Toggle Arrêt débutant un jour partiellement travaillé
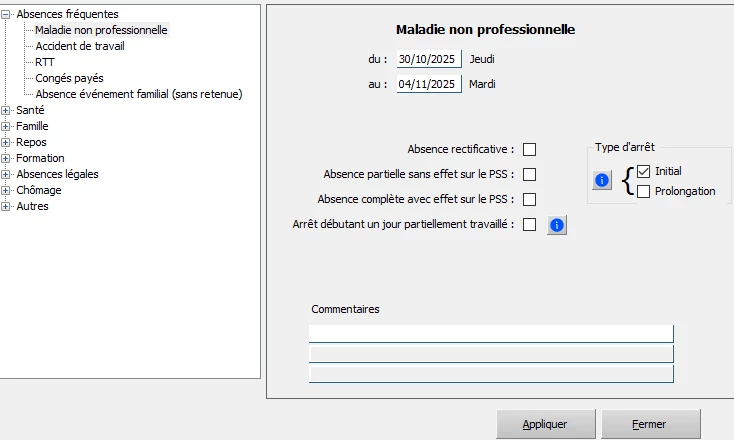 [x=530, y=225]
